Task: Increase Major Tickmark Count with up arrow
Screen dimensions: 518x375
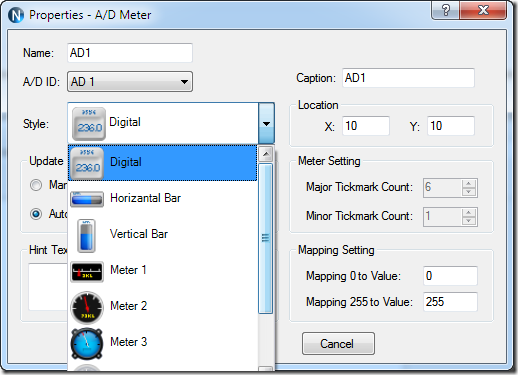Action: tap(469, 184)
